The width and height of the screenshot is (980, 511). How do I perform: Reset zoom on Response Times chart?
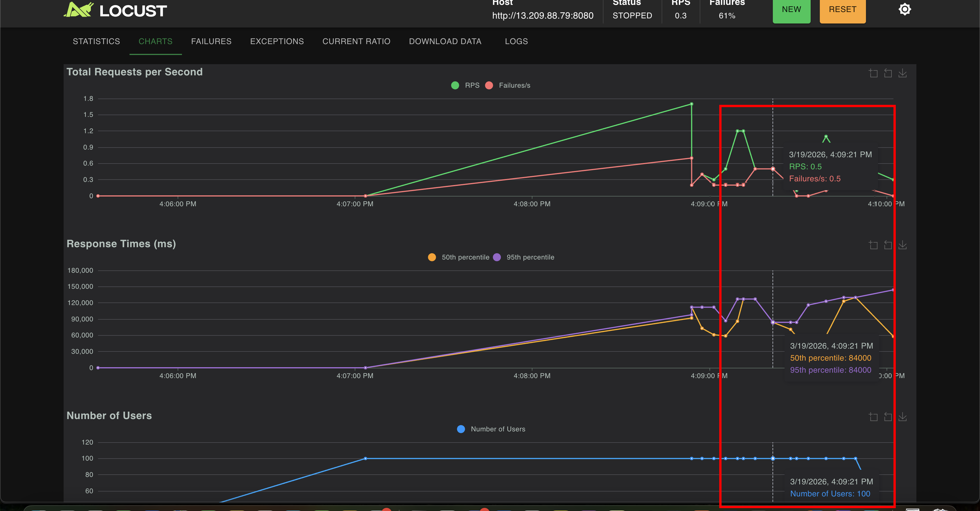[x=888, y=245]
